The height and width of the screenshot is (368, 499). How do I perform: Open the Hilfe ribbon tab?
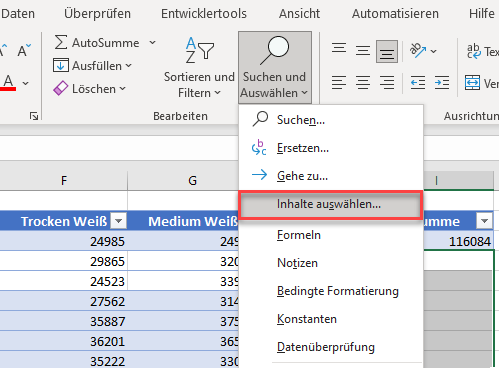click(481, 14)
